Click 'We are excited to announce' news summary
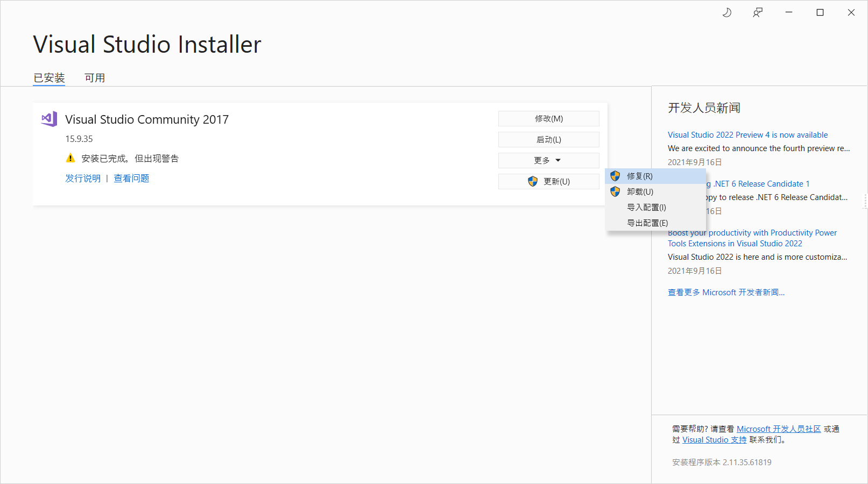This screenshot has width=868, height=484. coord(759,148)
